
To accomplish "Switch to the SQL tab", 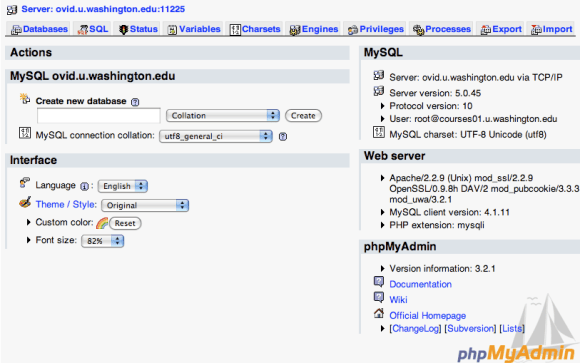I will point(92,29).
